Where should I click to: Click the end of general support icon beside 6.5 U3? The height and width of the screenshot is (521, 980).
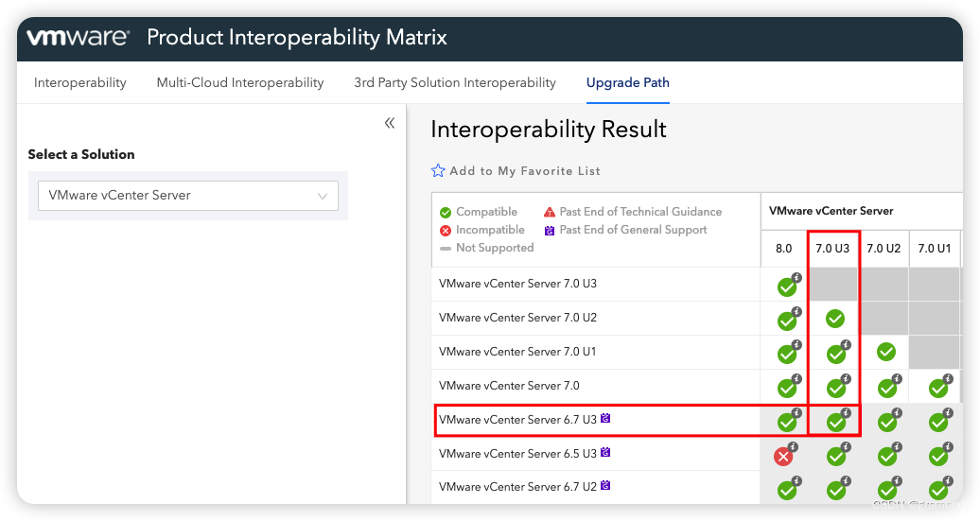tap(605, 452)
